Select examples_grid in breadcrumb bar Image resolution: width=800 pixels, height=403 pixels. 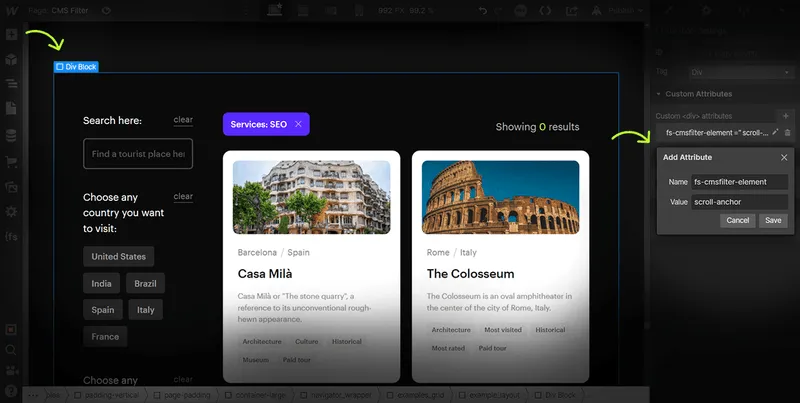pos(415,395)
